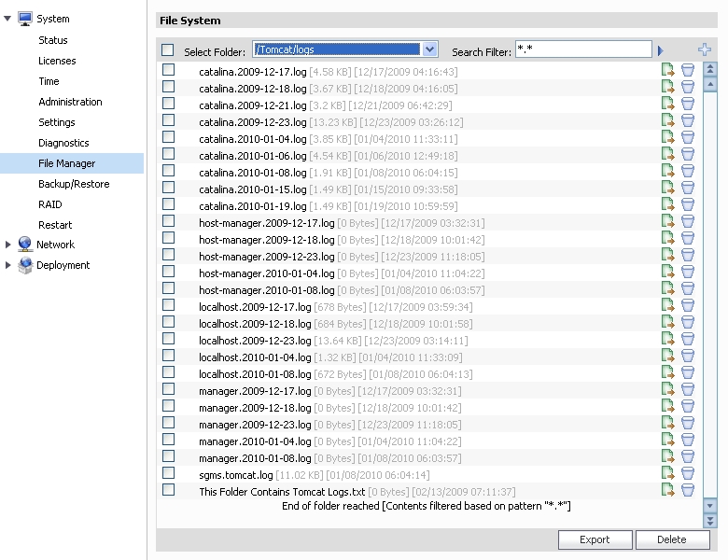The height and width of the screenshot is (560, 728).
Task: Check the box for manager.2010-01-04.log
Action: 169,440
